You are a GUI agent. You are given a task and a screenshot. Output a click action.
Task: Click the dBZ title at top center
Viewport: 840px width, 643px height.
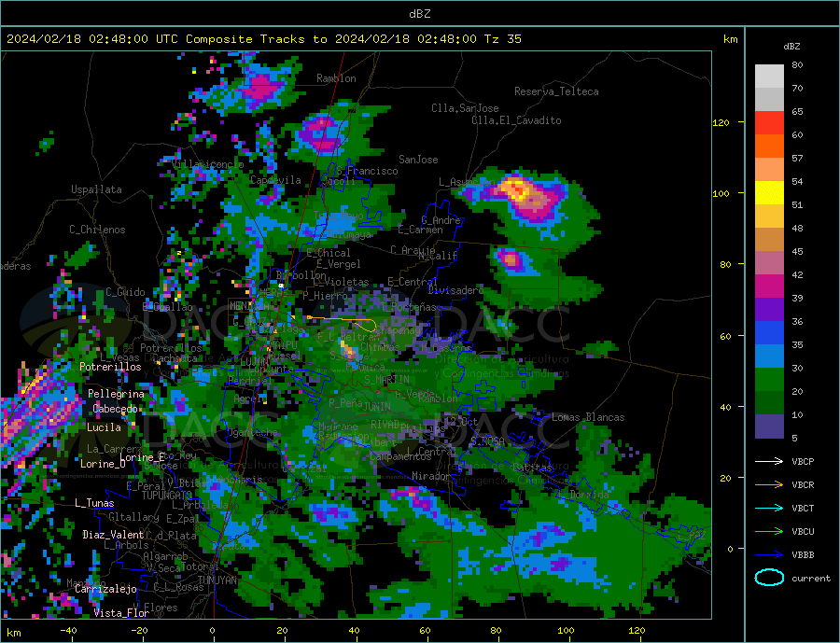click(419, 14)
